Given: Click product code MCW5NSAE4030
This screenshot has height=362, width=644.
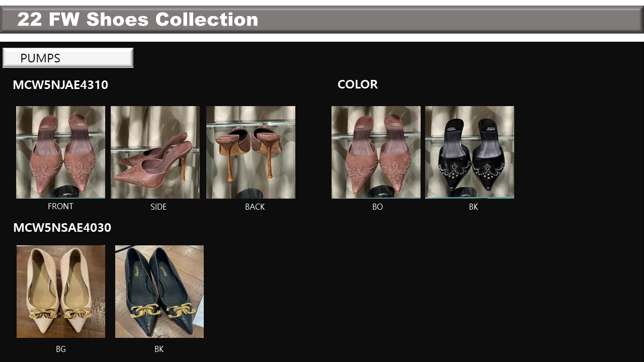Looking at the screenshot, I should coord(62,228).
